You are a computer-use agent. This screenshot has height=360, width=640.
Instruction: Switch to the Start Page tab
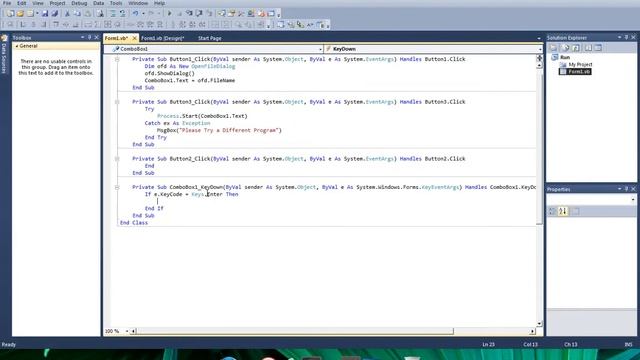click(x=209, y=38)
